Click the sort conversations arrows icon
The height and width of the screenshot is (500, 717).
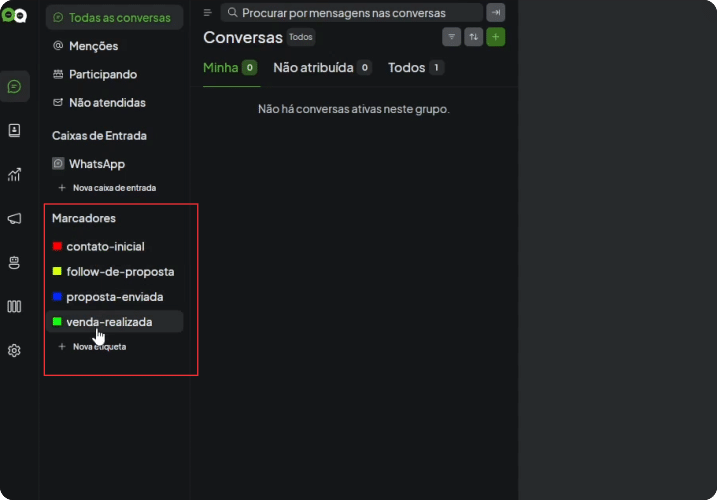point(473,37)
